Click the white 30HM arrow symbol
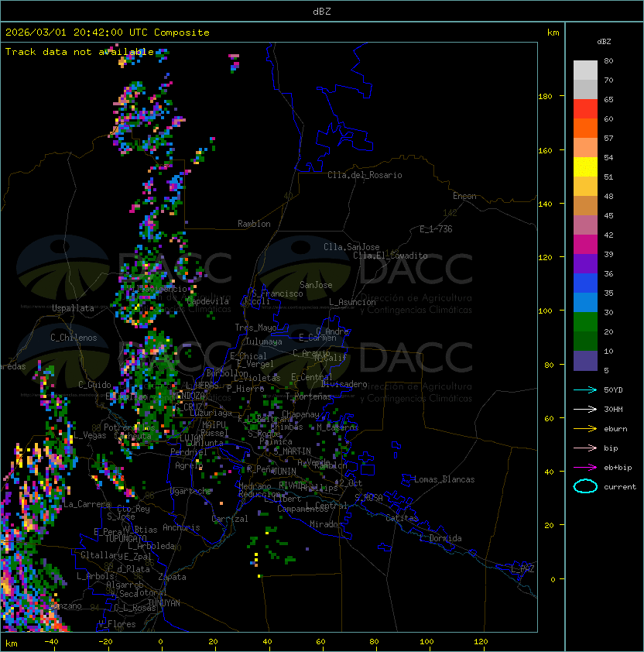This screenshot has height=652, width=644. [585, 409]
